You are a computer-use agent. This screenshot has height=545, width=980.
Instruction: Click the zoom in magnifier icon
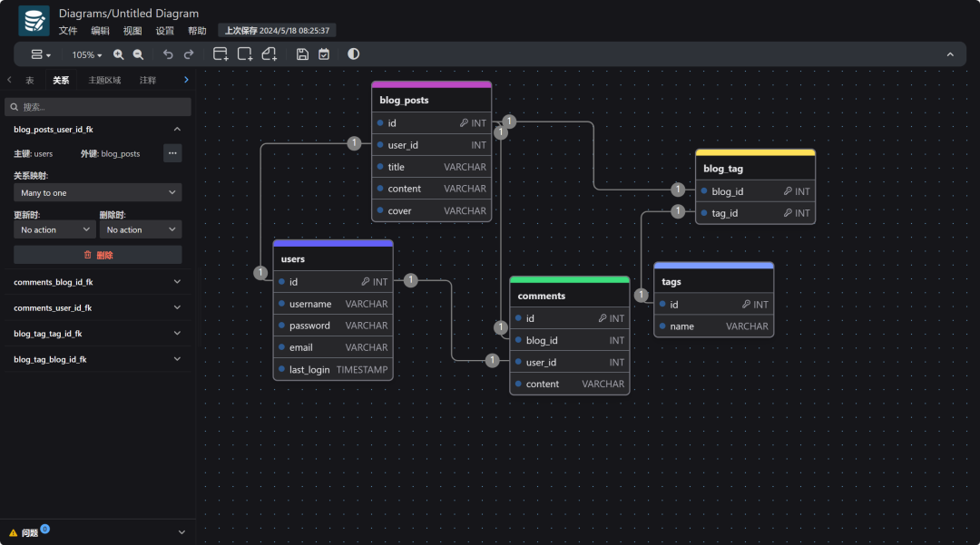coord(119,54)
